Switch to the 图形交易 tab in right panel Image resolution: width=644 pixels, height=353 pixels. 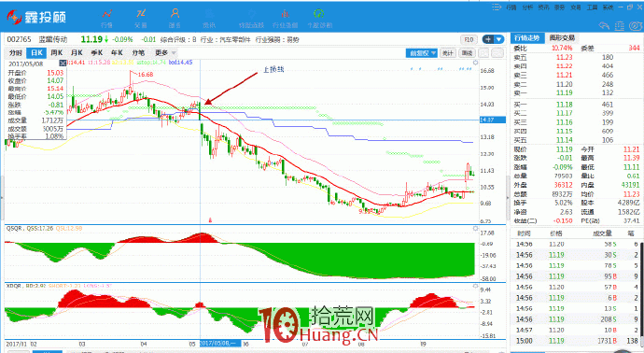tap(562, 38)
